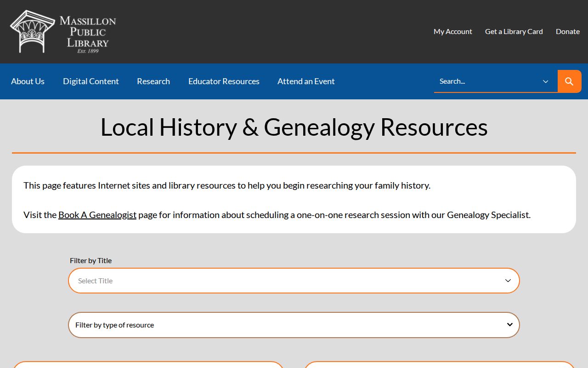Open the About Us menu
This screenshot has width=588, height=368.
pos(28,81)
